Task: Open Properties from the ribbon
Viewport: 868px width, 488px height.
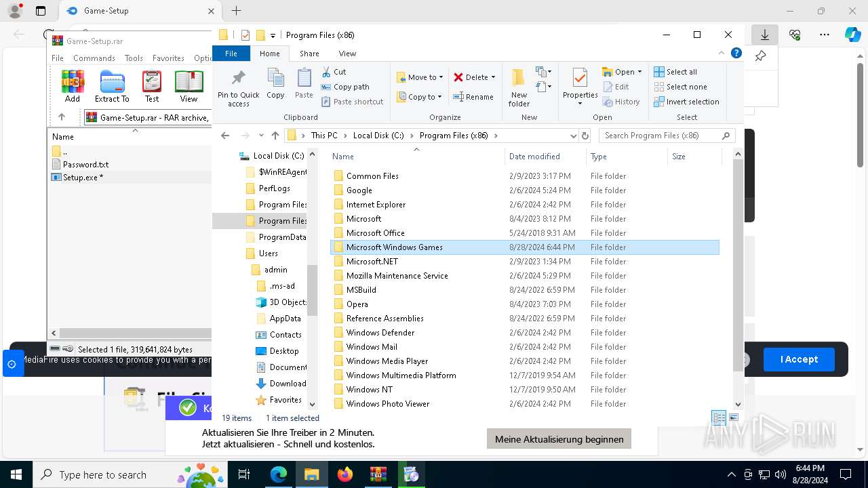Action: (x=580, y=87)
